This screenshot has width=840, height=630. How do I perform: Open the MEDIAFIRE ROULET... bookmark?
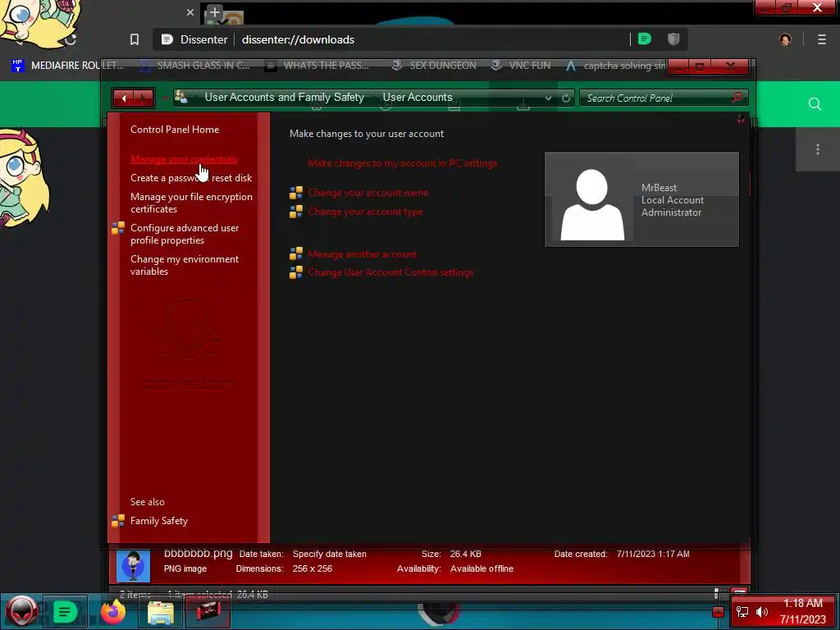point(68,66)
